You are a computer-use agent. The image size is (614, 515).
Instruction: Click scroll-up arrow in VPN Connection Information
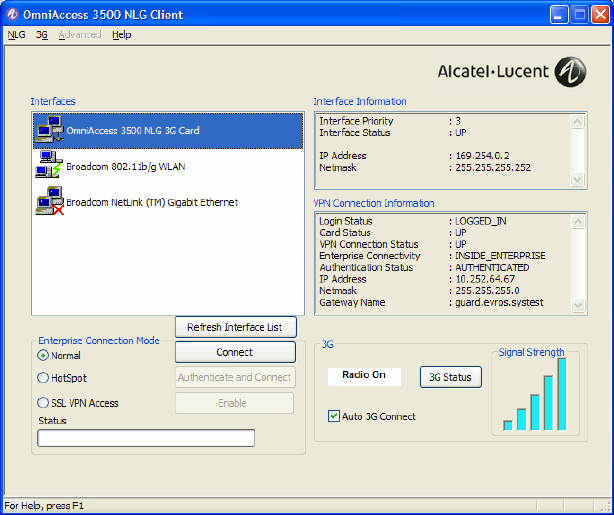[x=578, y=222]
